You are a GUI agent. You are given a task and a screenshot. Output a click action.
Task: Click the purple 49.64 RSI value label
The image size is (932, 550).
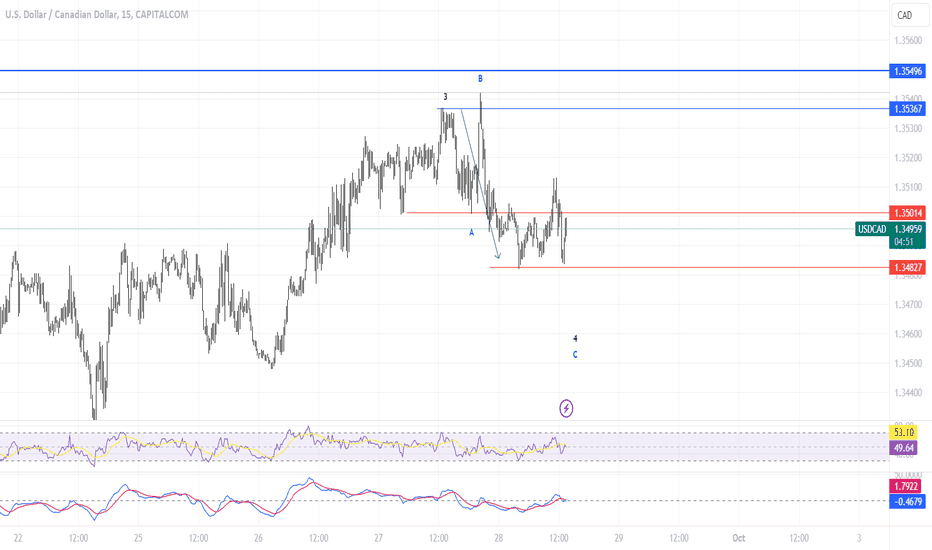coord(903,448)
